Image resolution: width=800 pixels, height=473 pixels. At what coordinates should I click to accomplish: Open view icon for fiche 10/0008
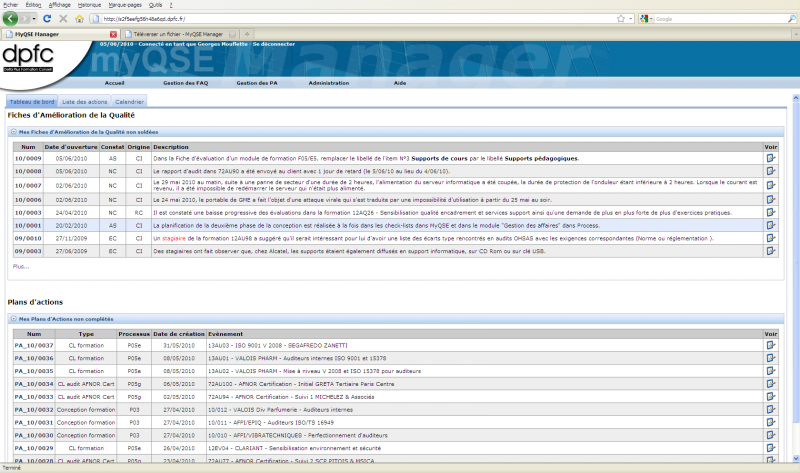tap(770, 171)
